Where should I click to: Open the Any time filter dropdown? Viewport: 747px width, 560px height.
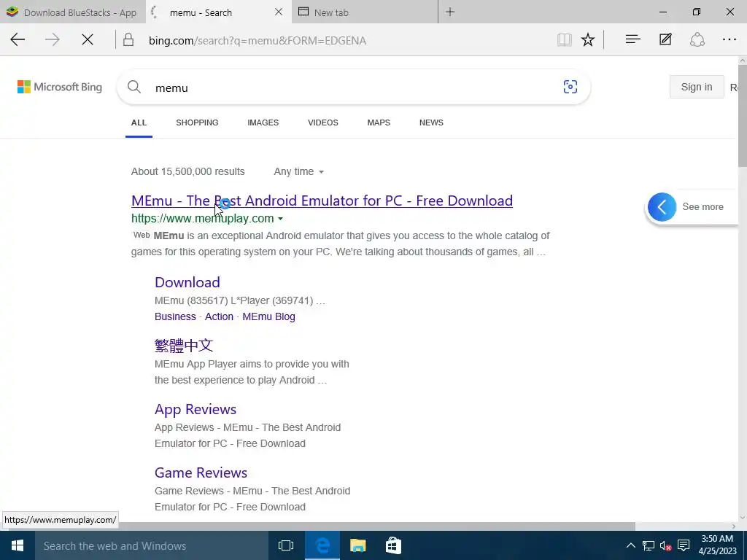[298, 171]
